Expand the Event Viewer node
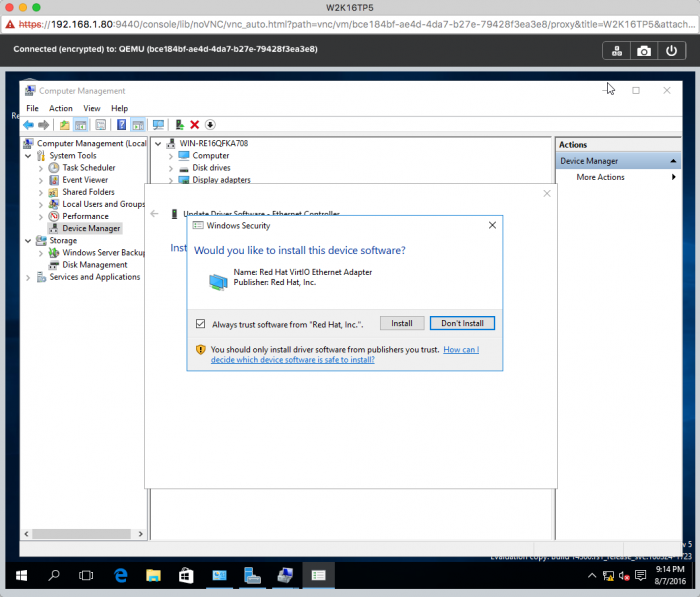 click(41, 180)
